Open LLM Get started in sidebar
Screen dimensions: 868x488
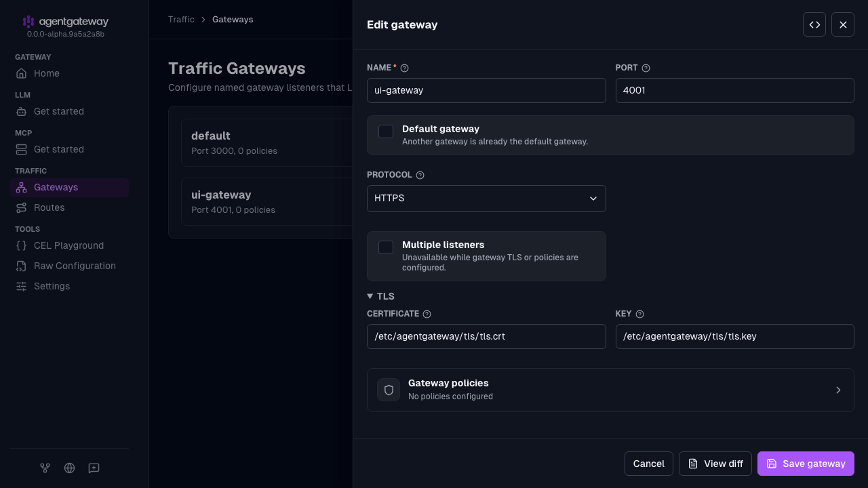click(69, 111)
